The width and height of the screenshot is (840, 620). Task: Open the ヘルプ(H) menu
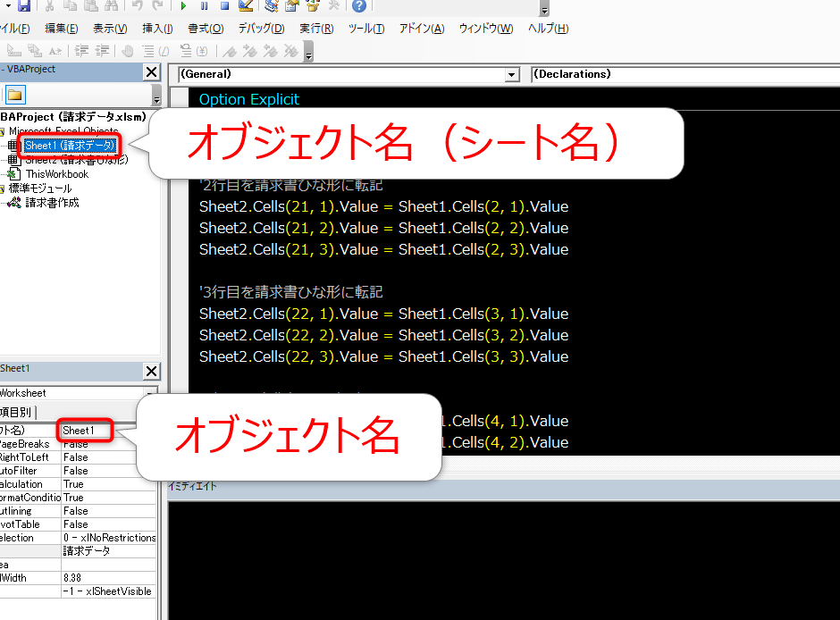[x=548, y=29]
